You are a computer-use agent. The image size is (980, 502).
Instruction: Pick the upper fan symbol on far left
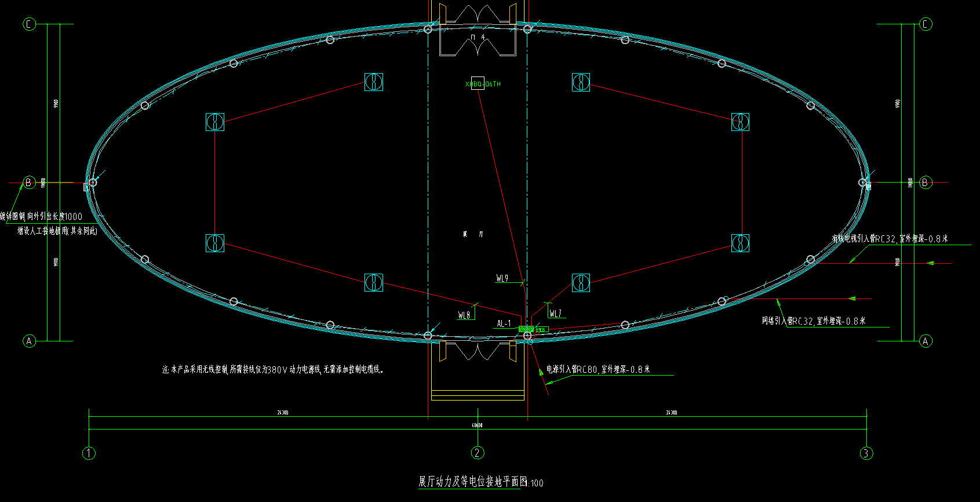pyautogui.click(x=215, y=122)
